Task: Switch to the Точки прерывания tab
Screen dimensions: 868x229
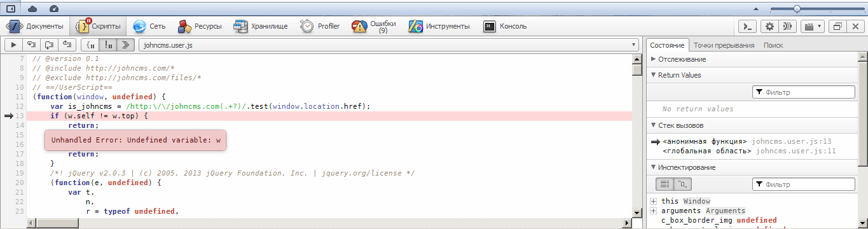Action: click(724, 45)
